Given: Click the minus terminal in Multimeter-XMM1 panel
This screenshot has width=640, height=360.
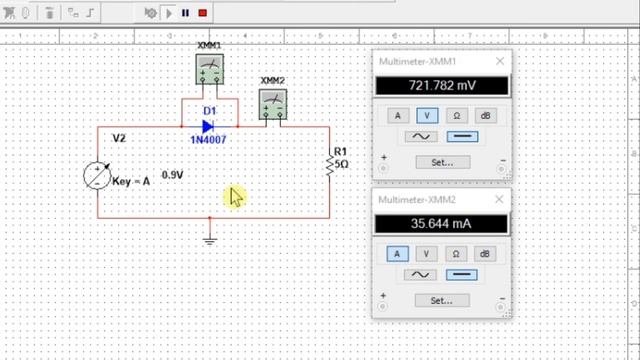Looking at the screenshot, I should point(501,169).
